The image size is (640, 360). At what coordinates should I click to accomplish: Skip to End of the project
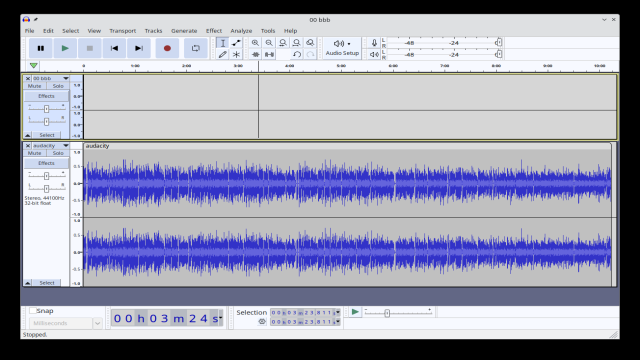pos(139,48)
